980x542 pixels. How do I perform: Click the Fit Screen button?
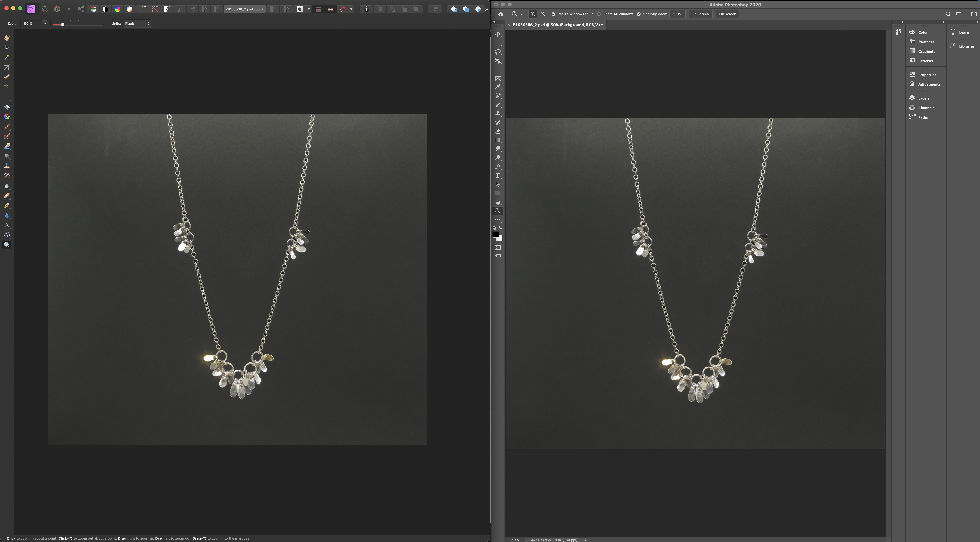pos(700,14)
